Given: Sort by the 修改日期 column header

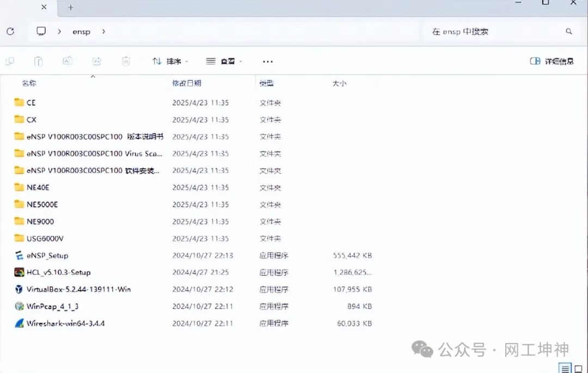Looking at the screenshot, I should coord(186,83).
